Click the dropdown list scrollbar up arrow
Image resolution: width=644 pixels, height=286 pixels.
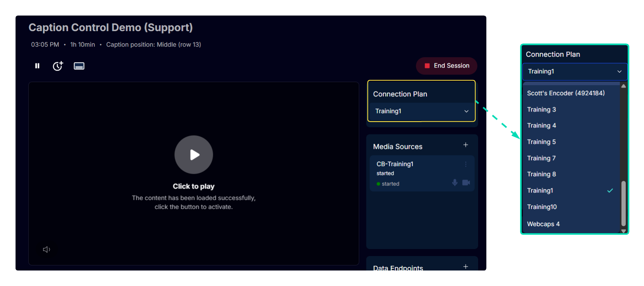(623, 86)
